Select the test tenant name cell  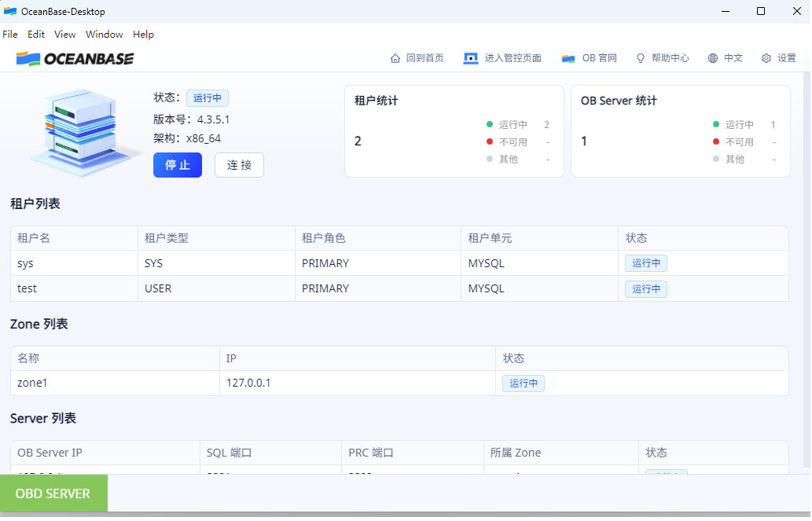click(74, 288)
